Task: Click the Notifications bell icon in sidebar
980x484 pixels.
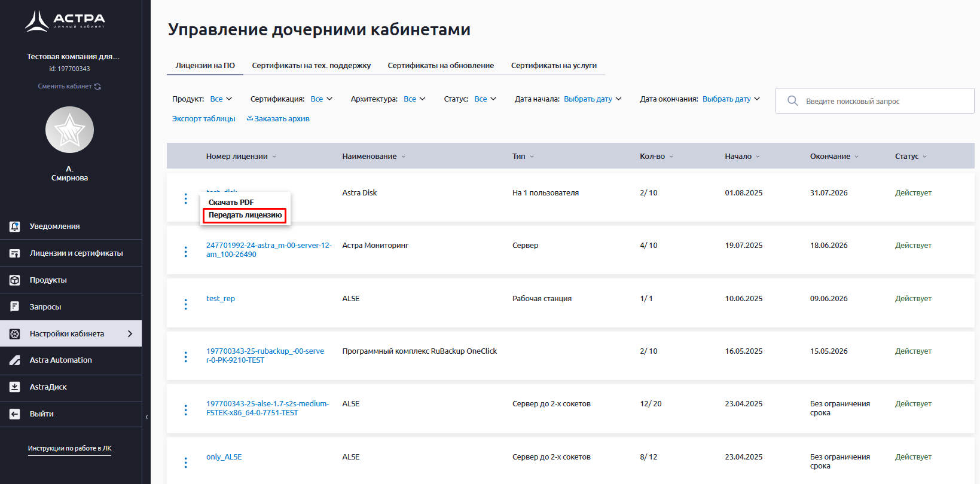Action: [15, 226]
